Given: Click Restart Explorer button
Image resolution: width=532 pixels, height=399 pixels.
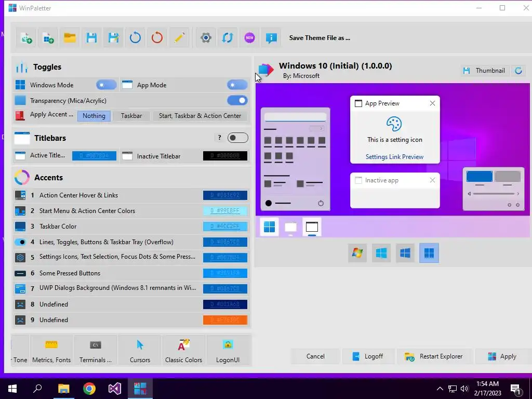Looking at the screenshot, I should pos(434,356).
